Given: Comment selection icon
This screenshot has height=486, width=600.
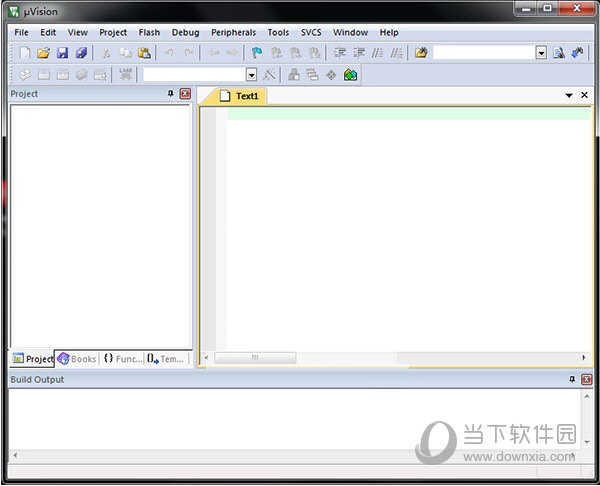Looking at the screenshot, I should point(377,53).
